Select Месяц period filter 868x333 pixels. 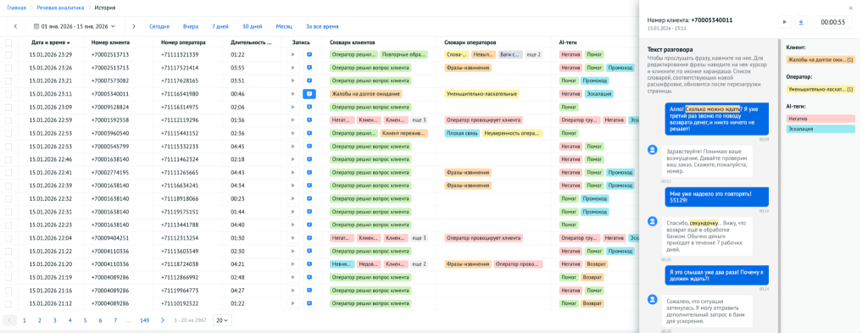pyautogui.click(x=284, y=26)
